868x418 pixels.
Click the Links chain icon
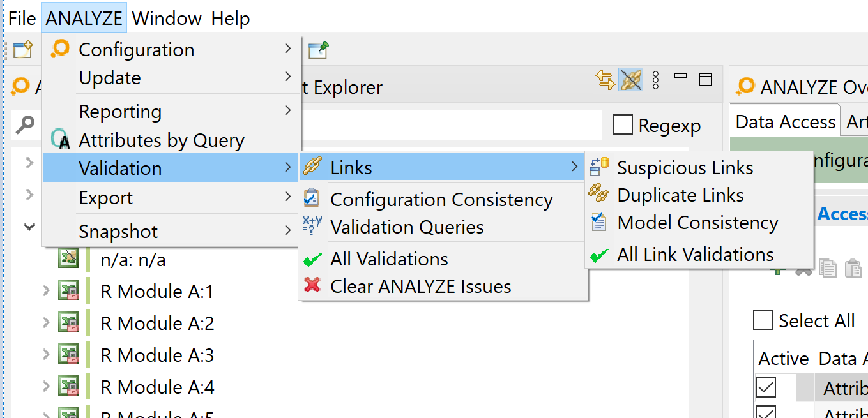pos(312,167)
